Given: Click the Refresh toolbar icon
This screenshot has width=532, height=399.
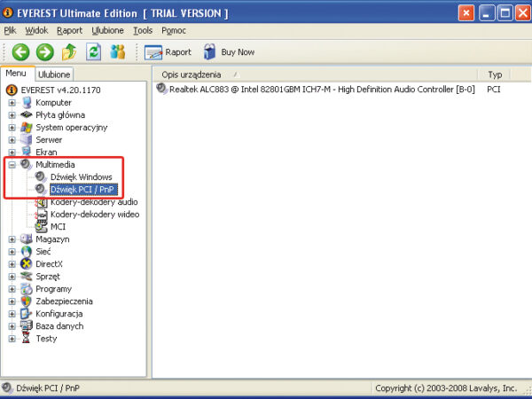Looking at the screenshot, I should pos(93,52).
